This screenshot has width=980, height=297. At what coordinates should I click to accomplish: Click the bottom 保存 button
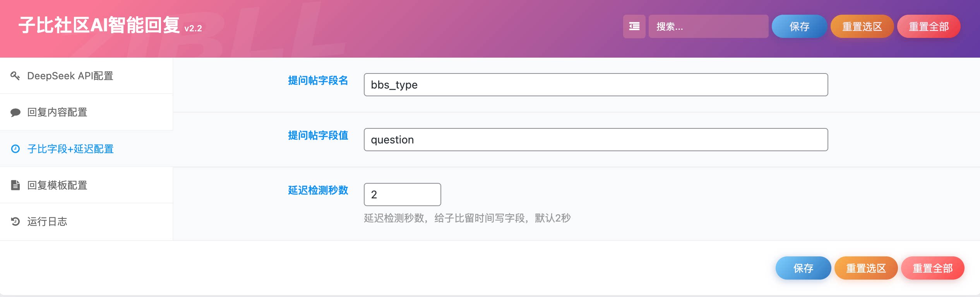[x=803, y=268]
